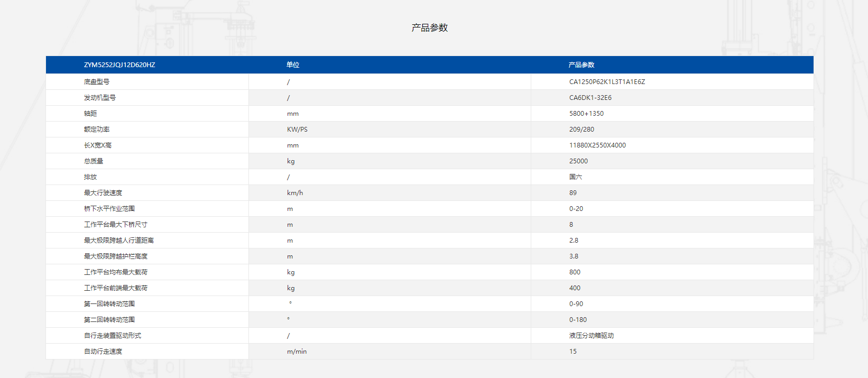
Task: Select the 额定功率 row label
Action: 97,130
